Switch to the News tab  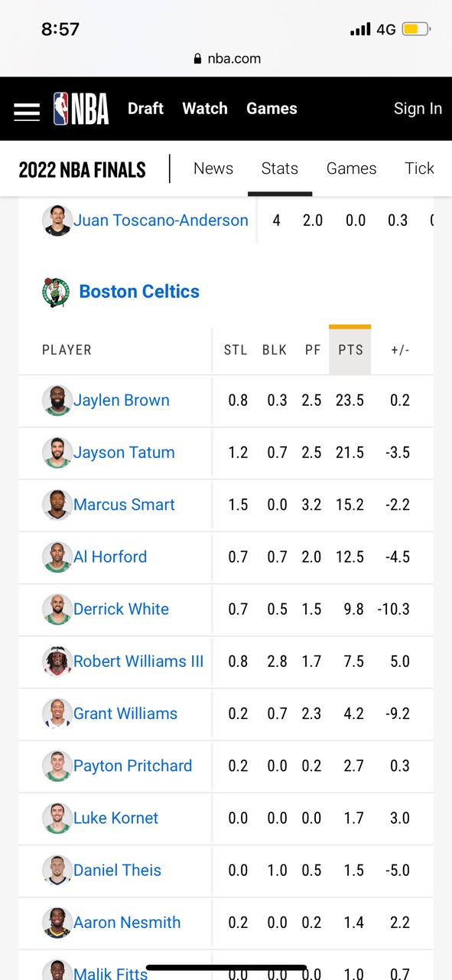(213, 168)
